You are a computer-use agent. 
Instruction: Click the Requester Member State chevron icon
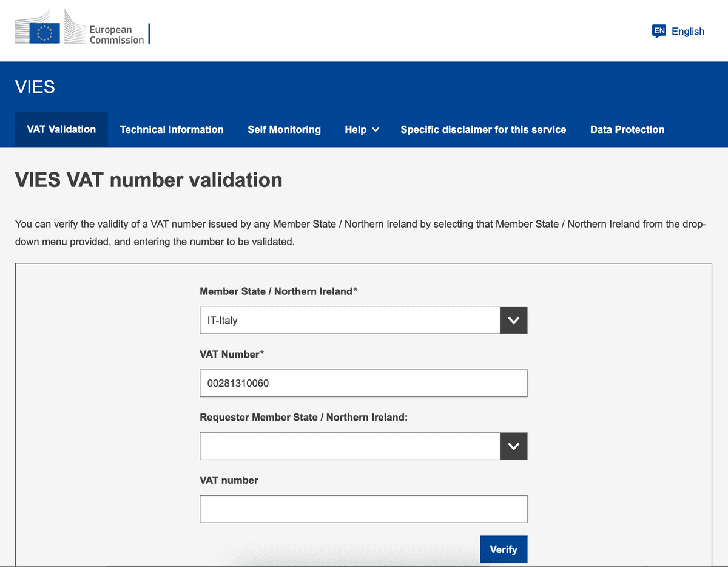(513, 446)
